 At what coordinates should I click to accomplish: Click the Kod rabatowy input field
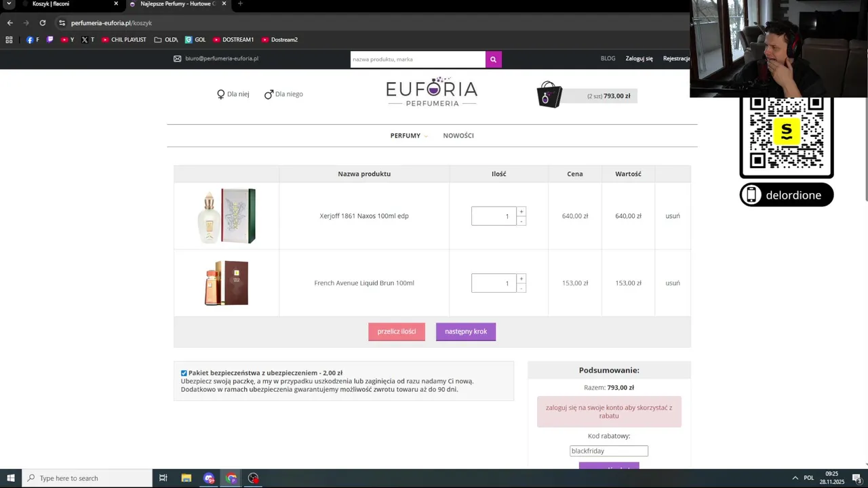(609, 451)
